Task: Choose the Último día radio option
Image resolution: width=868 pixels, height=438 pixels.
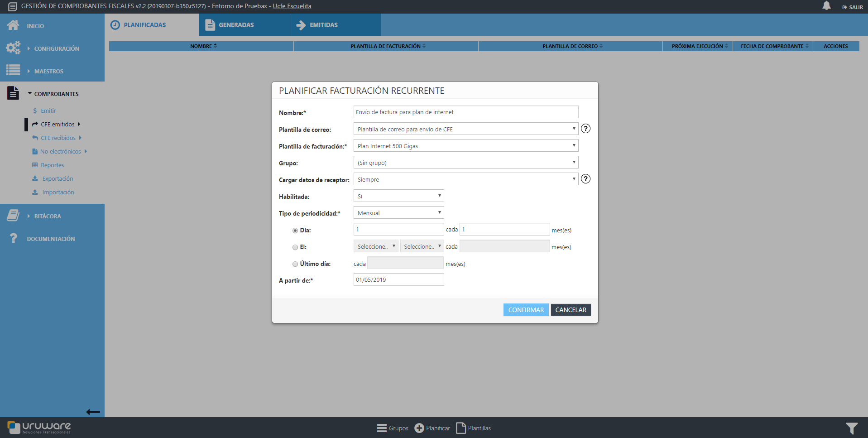Action: pos(295,264)
